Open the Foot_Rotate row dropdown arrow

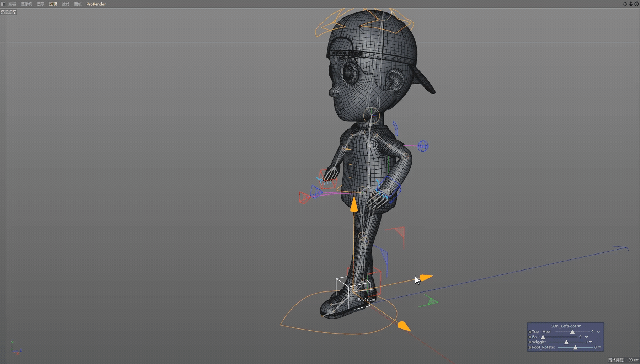pyautogui.click(x=599, y=347)
